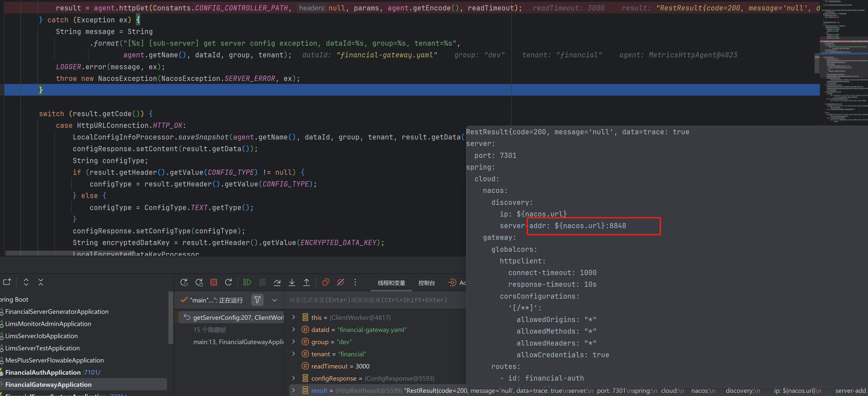Select LimsServerTestApplication in Services
868x396 pixels.
[42, 348]
